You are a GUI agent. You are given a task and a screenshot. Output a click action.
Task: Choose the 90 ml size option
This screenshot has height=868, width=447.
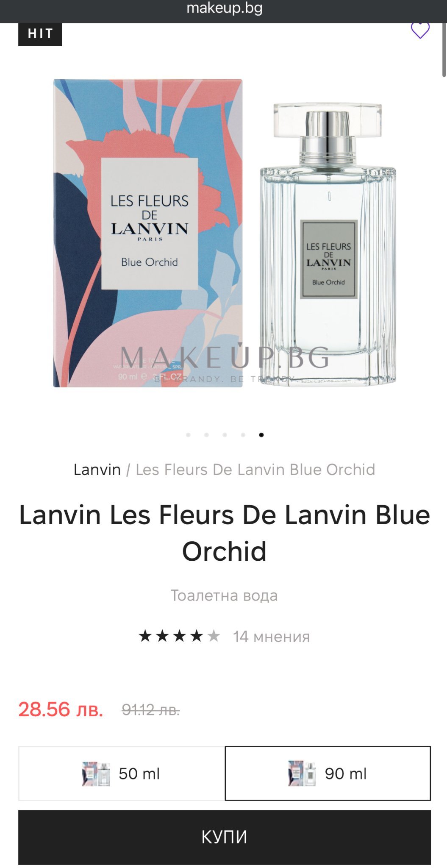[328, 773]
